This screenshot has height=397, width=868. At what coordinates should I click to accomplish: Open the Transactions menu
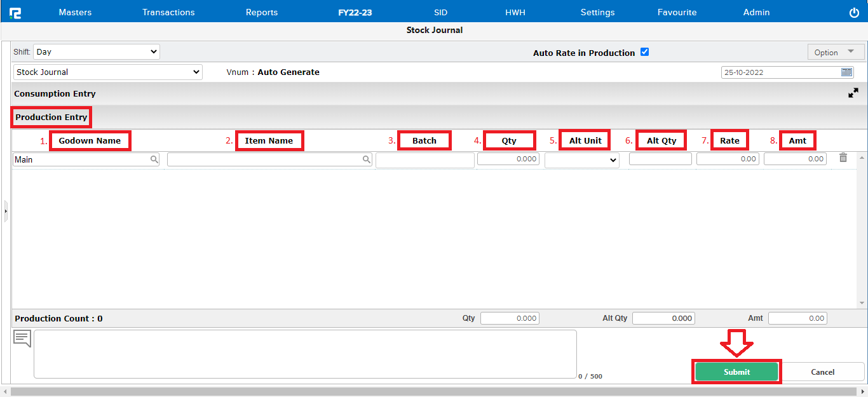tap(168, 12)
